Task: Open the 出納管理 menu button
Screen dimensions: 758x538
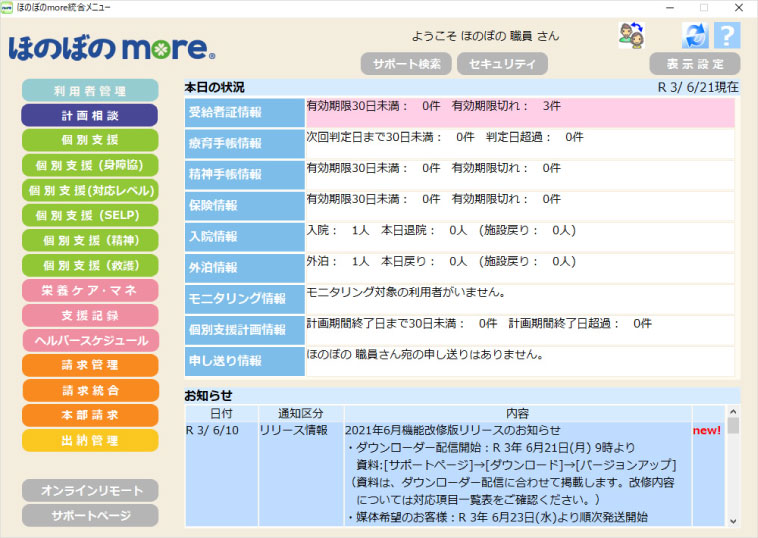Action: 90,440
